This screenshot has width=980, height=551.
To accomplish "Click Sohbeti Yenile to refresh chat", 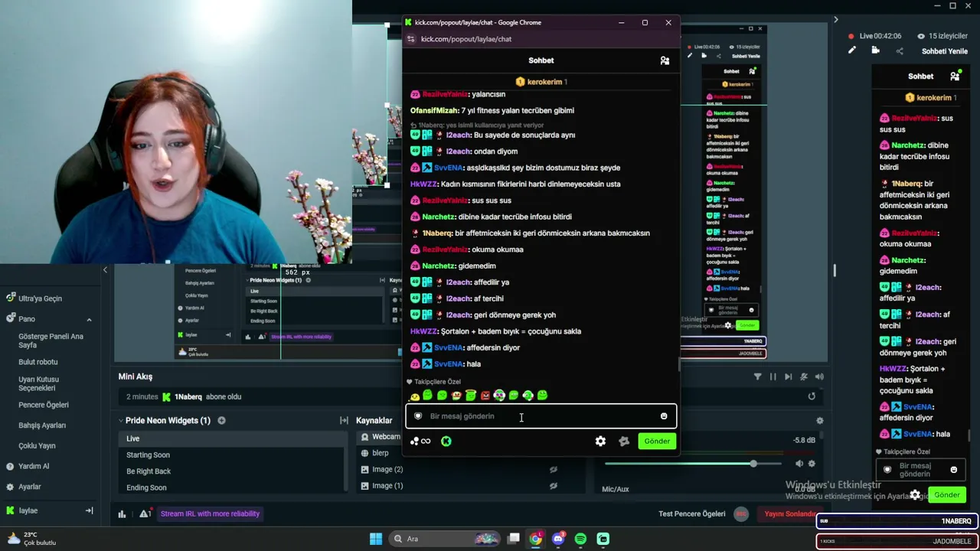I will [945, 51].
